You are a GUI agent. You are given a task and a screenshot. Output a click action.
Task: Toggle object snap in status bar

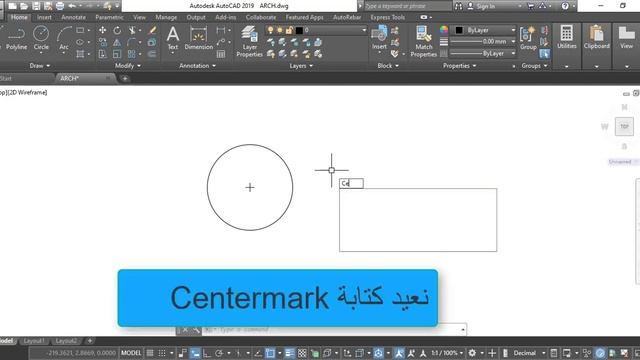(270, 353)
